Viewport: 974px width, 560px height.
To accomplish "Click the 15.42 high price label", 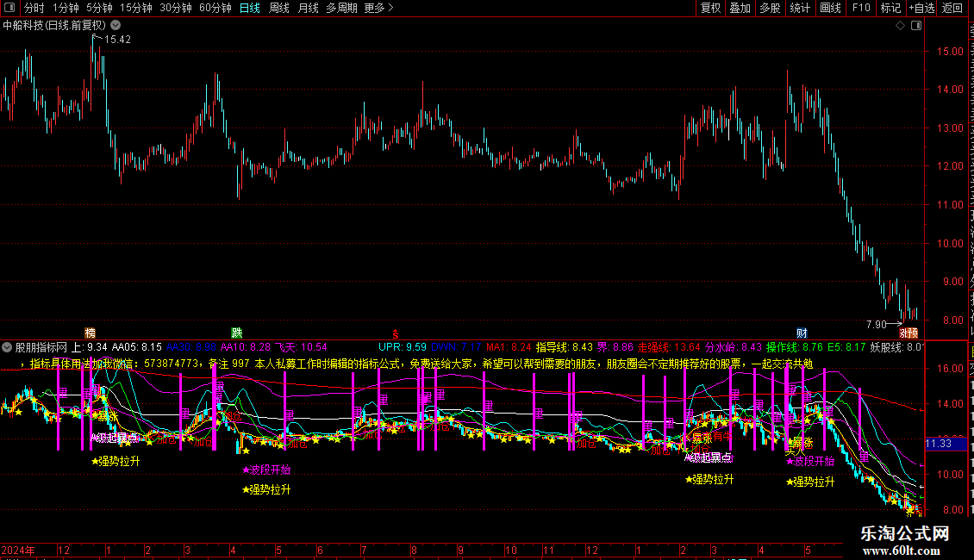I will 117,40.
